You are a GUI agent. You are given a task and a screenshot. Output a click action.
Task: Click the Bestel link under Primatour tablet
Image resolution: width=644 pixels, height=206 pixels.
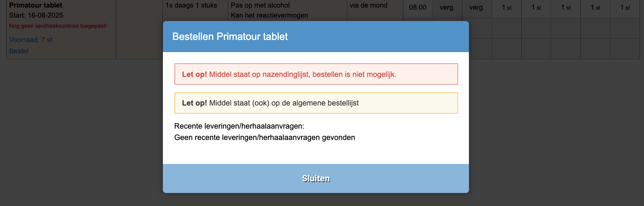click(19, 51)
